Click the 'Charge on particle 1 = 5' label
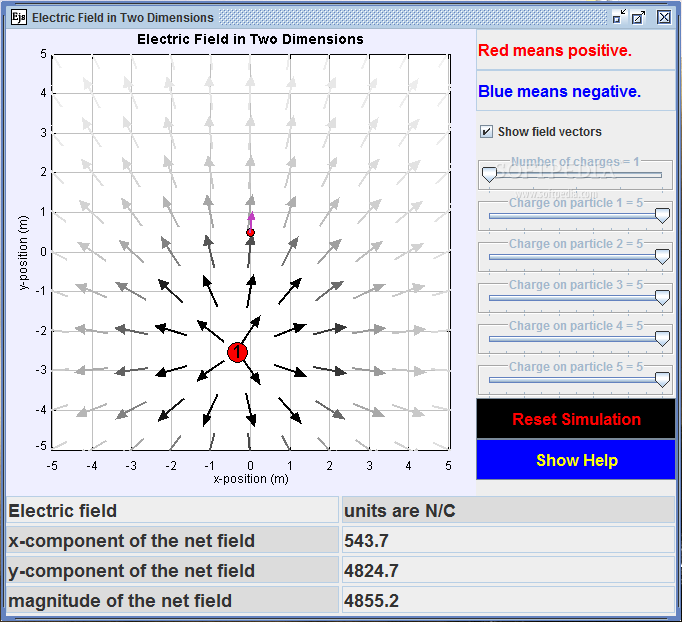This screenshot has height=622, width=682. pyautogui.click(x=576, y=203)
